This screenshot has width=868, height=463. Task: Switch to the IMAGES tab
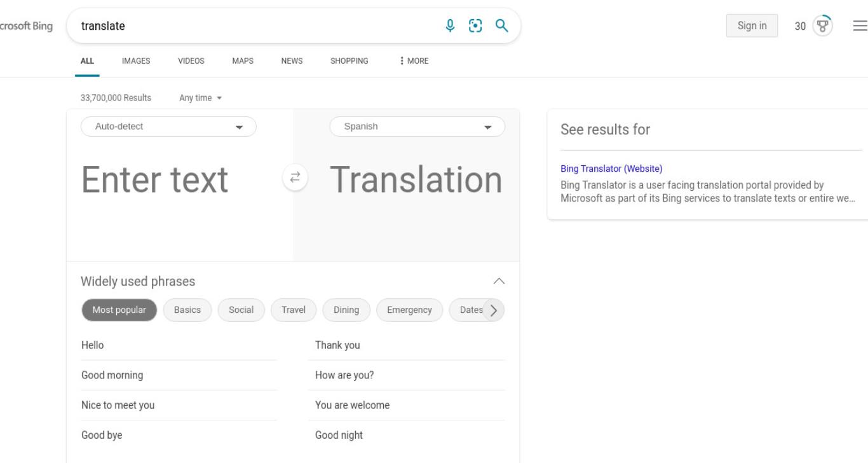[136, 61]
